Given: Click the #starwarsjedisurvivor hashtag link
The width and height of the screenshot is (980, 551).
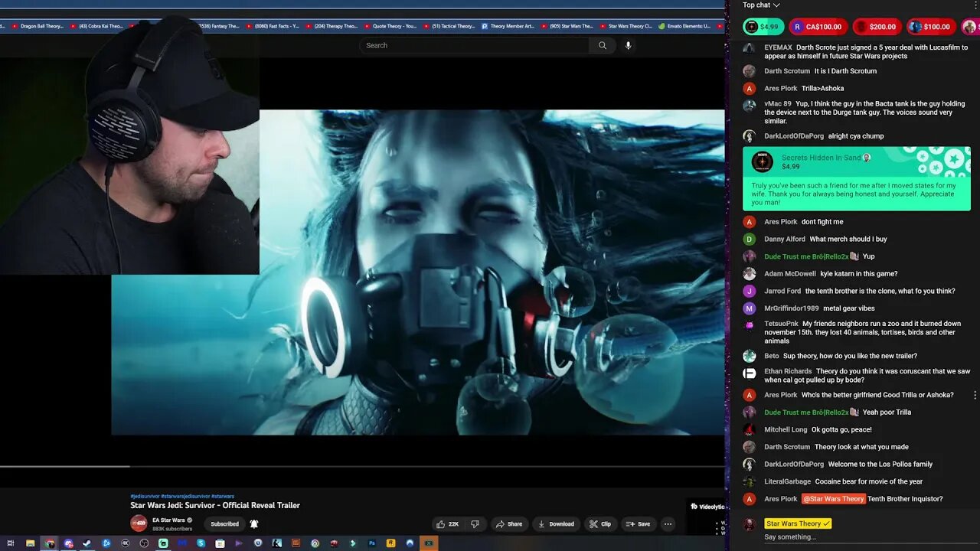Looking at the screenshot, I should click(185, 496).
